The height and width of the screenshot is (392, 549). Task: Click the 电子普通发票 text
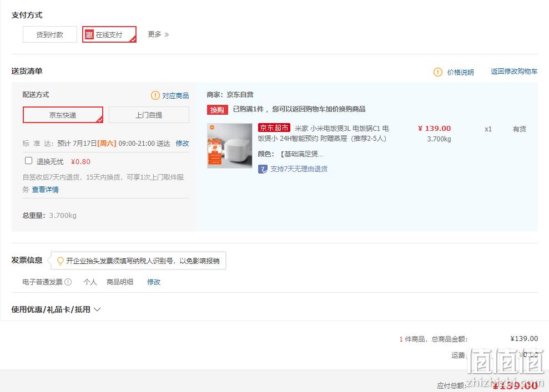click(42, 282)
